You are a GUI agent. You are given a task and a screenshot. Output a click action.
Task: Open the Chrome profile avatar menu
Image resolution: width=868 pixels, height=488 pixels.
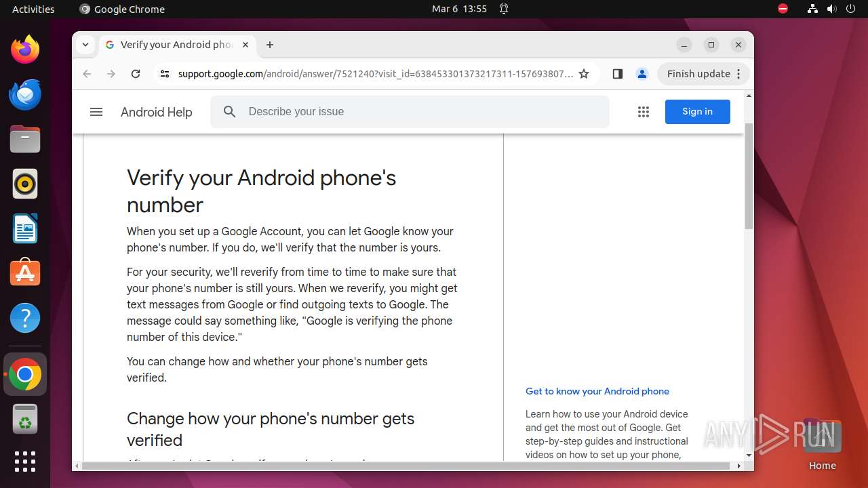(642, 74)
